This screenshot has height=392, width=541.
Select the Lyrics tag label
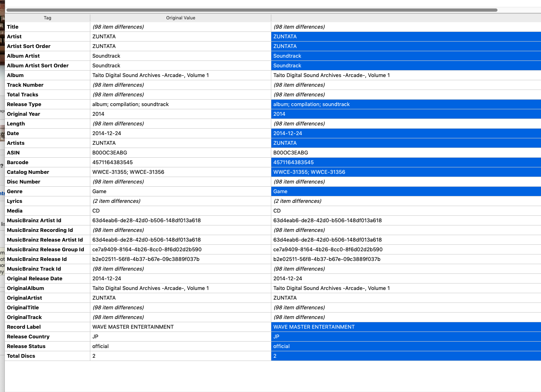(x=15, y=201)
